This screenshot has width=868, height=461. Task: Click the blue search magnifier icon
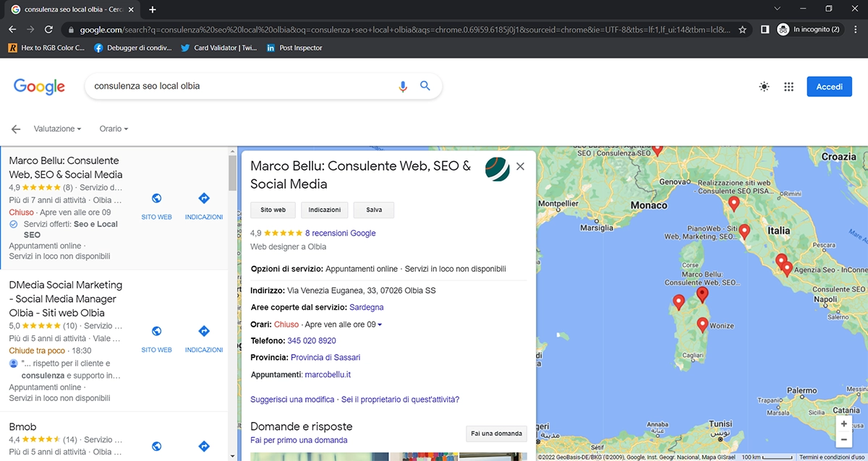425,86
